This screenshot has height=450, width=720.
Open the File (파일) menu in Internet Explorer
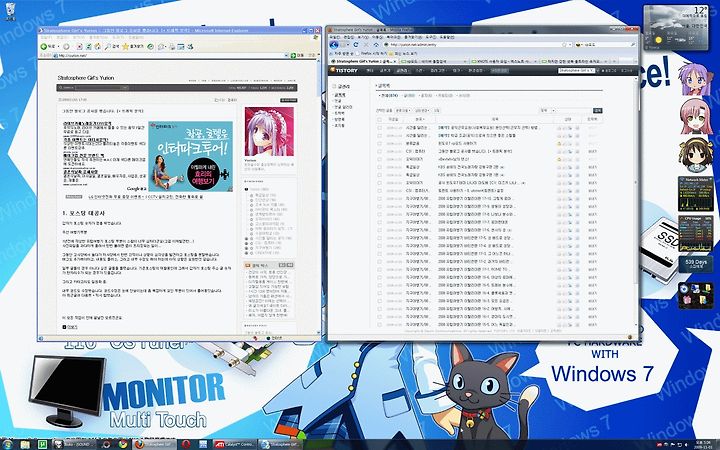coord(45,37)
